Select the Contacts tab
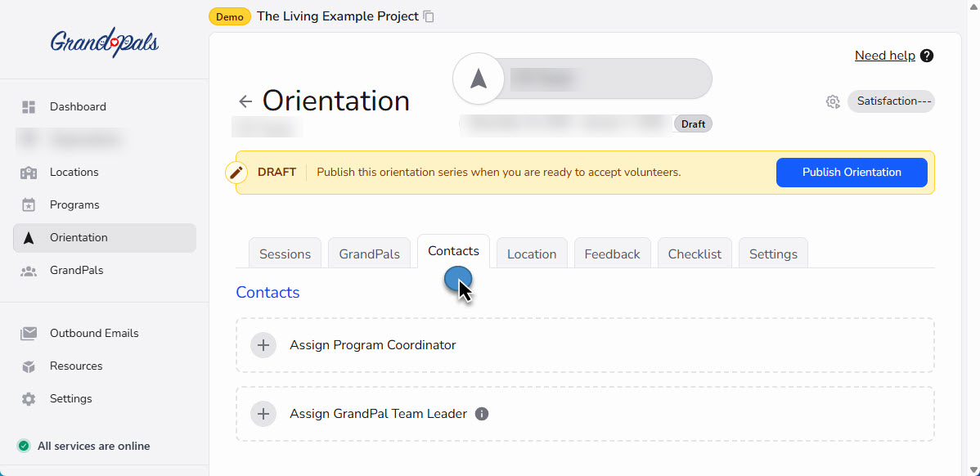The height and width of the screenshot is (476, 980). (453, 251)
